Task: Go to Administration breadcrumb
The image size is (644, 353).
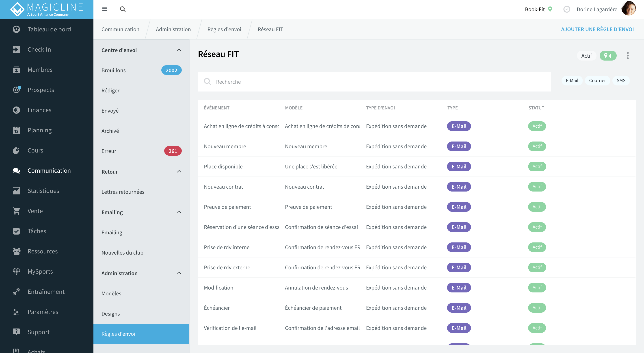Action: click(173, 29)
